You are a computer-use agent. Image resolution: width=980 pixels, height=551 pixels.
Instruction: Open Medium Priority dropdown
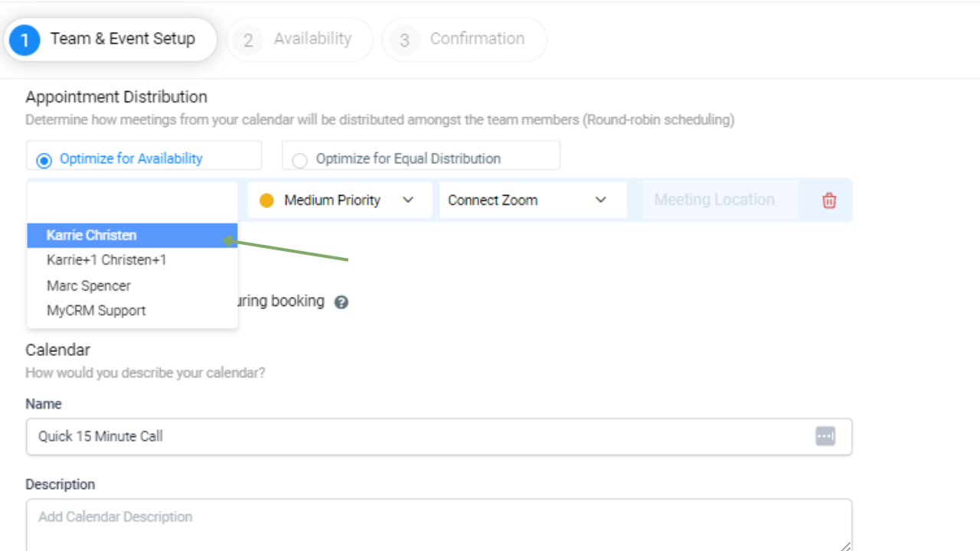coord(340,201)
